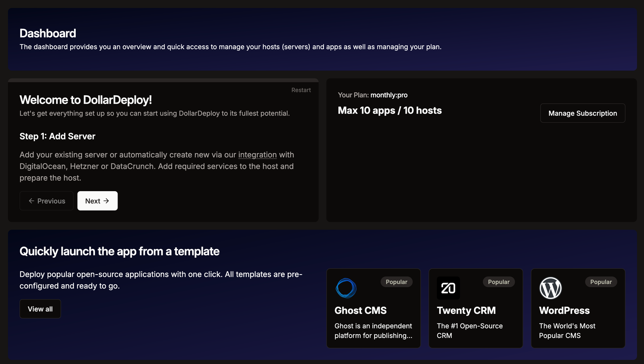The height and width of the screenshot is (364, 644).
Task: Open the Ghost CMS template title
Action: coord(360,310)
